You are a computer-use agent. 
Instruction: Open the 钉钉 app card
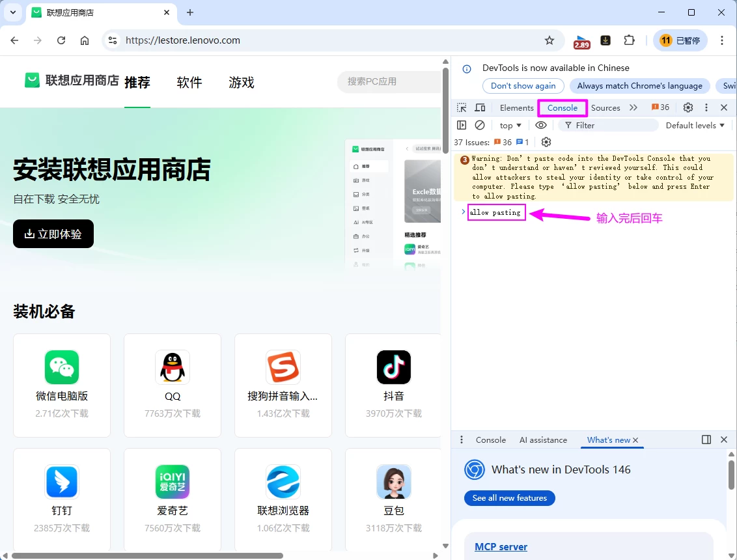click(x=62, y=499)
